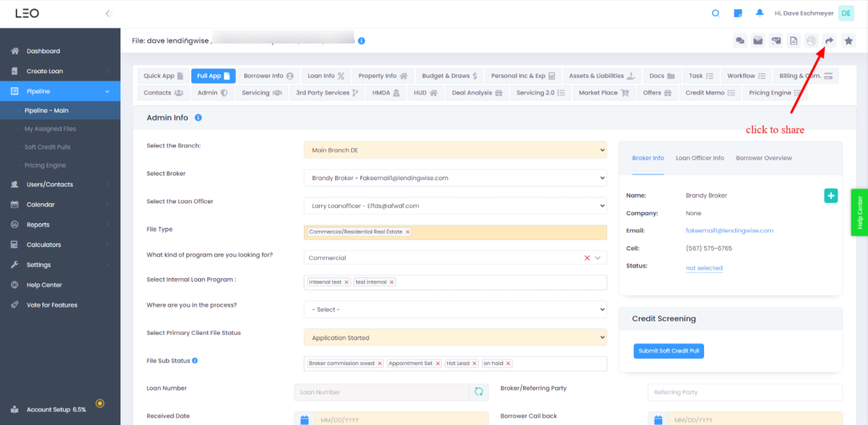Viewport: 868px width, 425px height.
Task: Open green Help Center side tab
Action: tap(859, 213)
